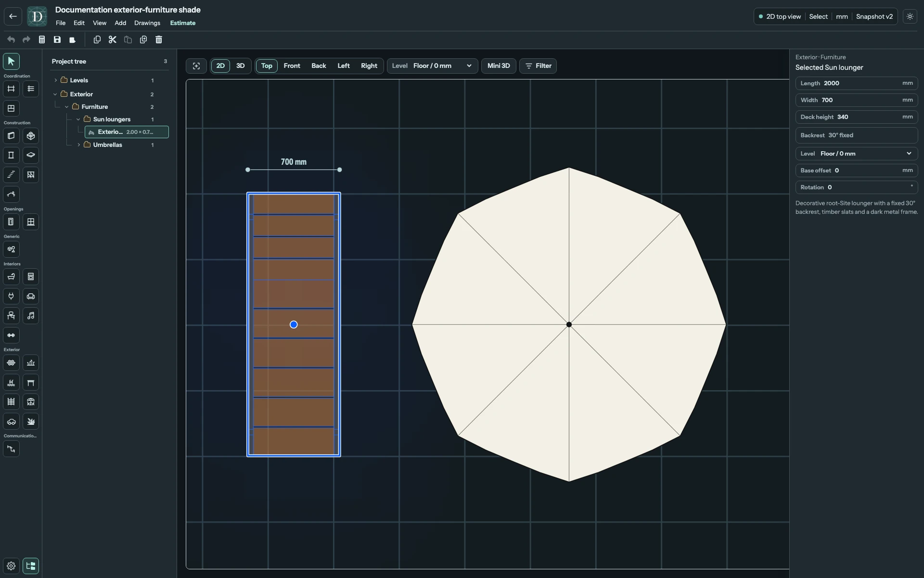Toggle the light theme sun button

(910, 16)
